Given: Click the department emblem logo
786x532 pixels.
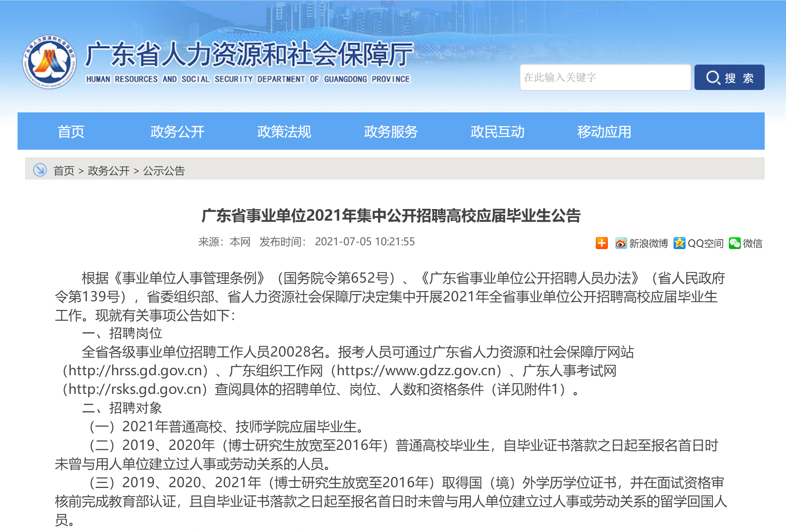Looking at the screenshot, I should tap(49, 62).
